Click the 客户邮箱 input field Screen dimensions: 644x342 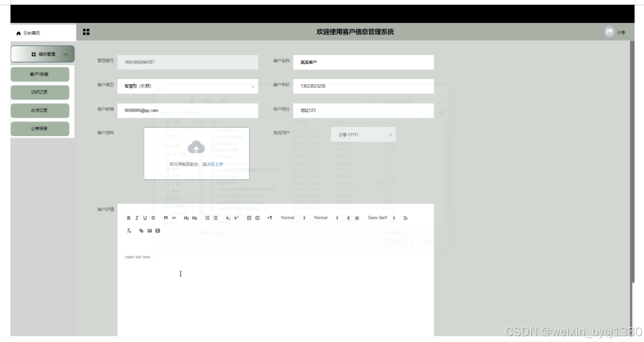[x=188, y=111]
